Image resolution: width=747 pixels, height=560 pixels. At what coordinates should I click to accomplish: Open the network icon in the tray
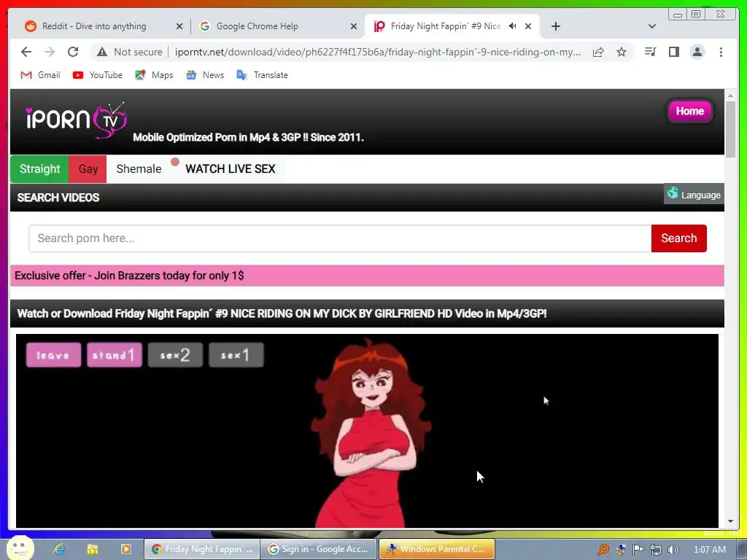tap(656, 550)
